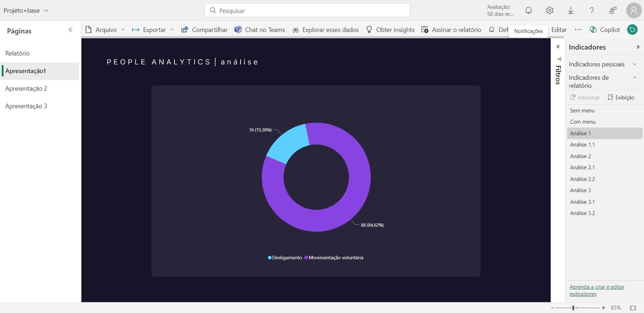Viewport: 644px width, 313px height.
Task: Click the Feedback people icon
Action: (613, 11)
